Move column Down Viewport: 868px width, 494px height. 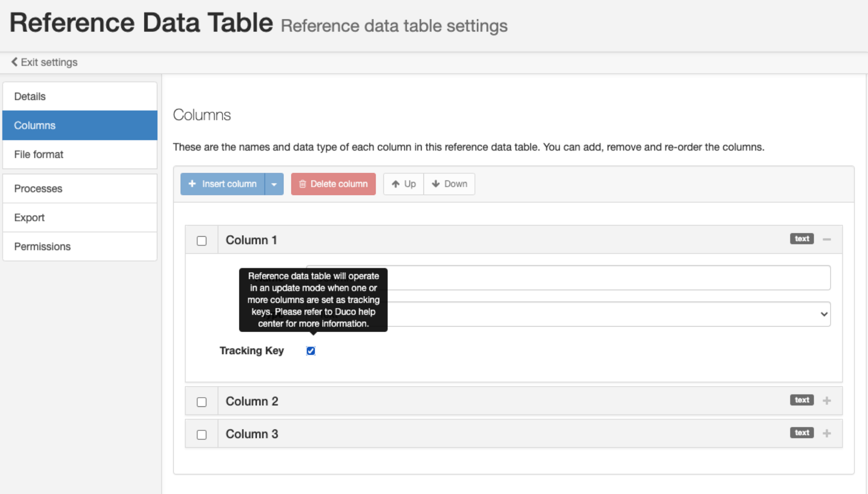449,184
